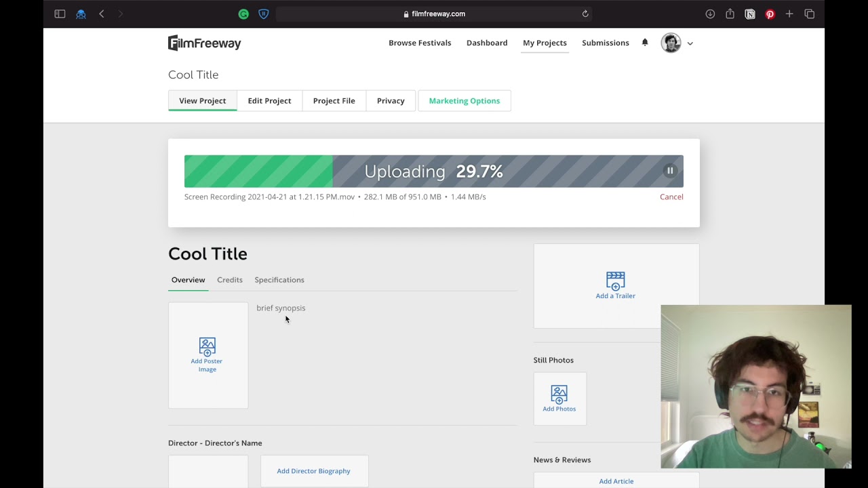Image resolution: width=868 pixels, height=488 pixels.
Task: Open the Privacy tab
Action: pos(391,100)
